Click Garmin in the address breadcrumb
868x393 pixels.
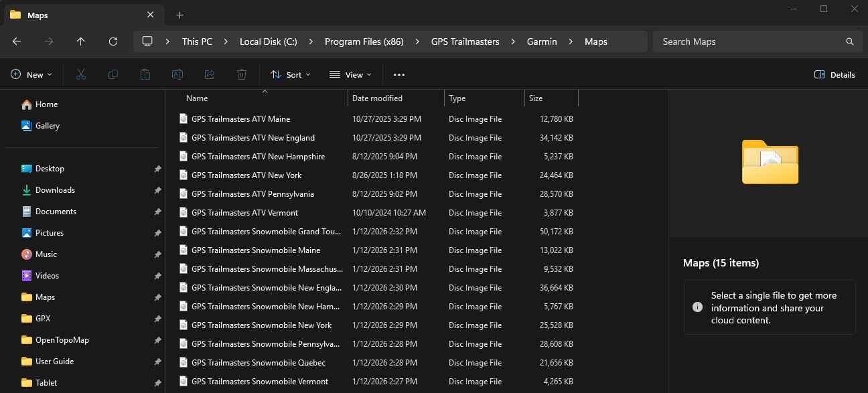pyautogui.click(x=542, y=42)
